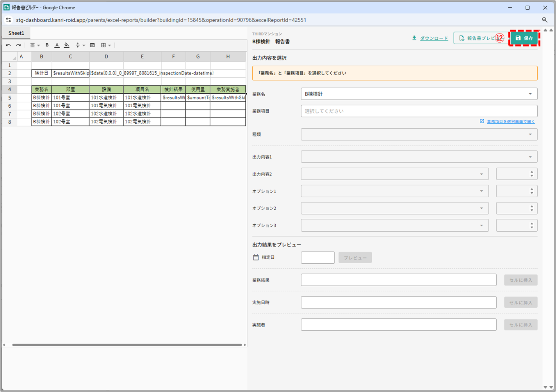Open 業務項目を選択画面で開く link

(511, 122)
